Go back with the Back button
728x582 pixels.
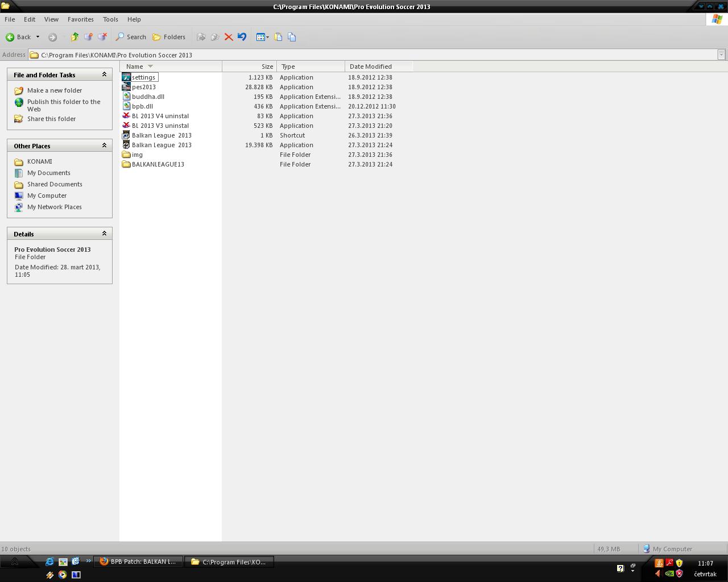[x=18, y=37]
